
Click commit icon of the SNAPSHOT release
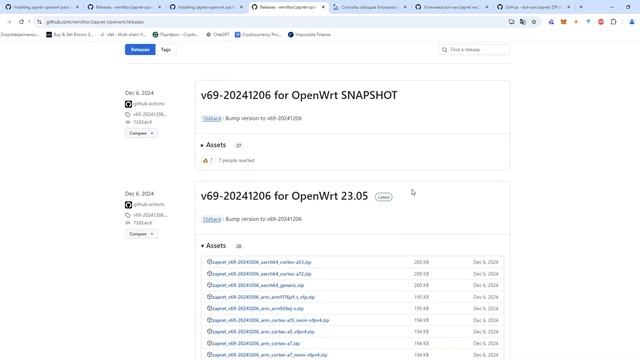pyautogui.click(x=128, y=122)
